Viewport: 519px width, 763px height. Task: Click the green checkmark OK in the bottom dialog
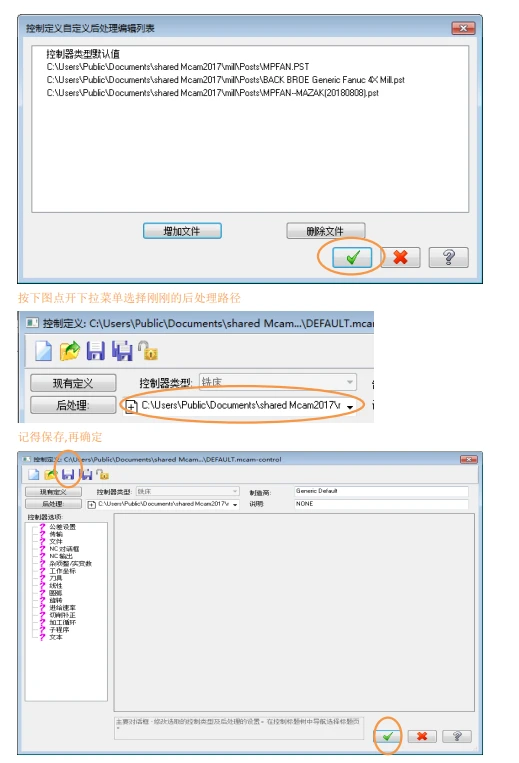(387, 736)
